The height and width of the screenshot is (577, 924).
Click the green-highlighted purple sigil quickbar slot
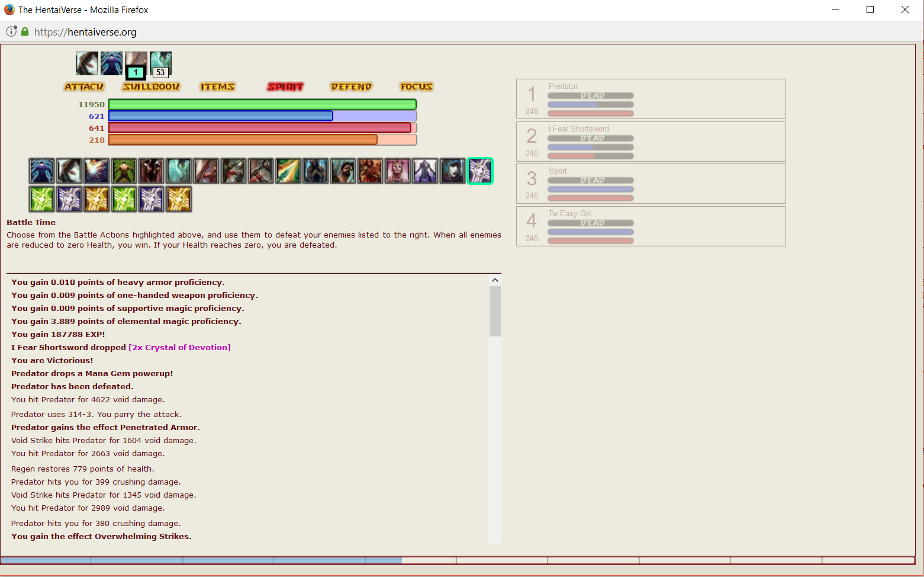point(480,171)
